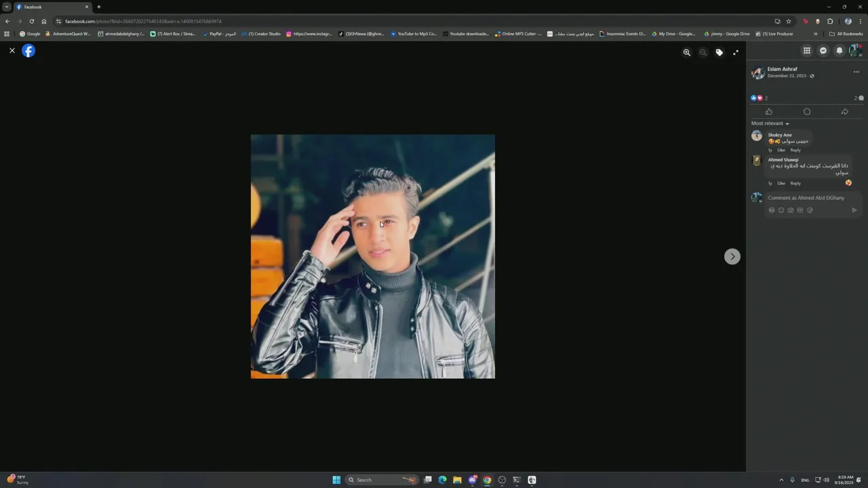Reply to Shokry Amr's comment

795,150
